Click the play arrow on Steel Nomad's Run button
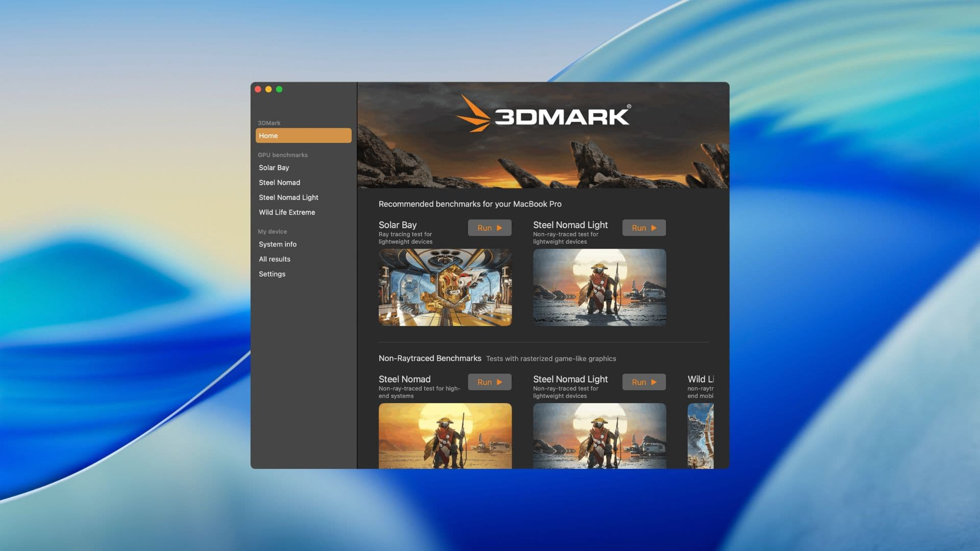980x551 pixels. (x=499, y=382)
